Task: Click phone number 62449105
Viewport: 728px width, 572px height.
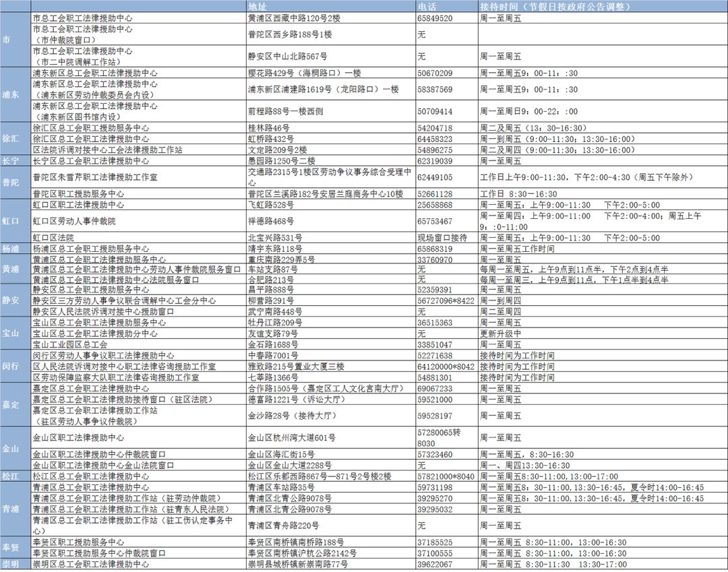Action: (x=435, y=177)
